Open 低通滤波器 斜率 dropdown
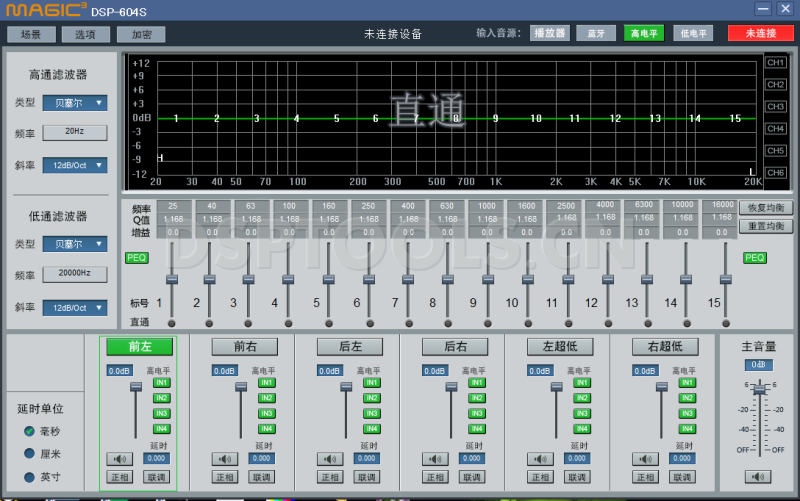The image size is (800, 501). (75, 308)
